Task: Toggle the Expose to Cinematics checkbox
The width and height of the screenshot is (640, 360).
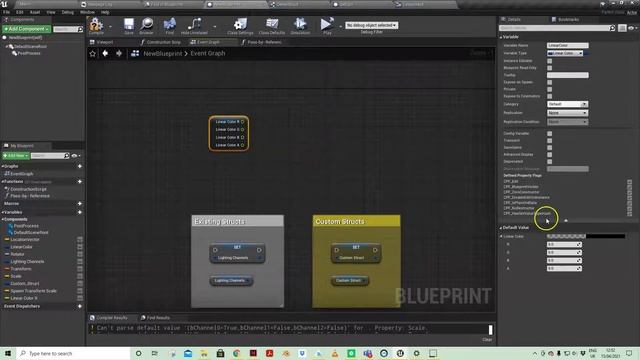Action: [x=549, y=96]
